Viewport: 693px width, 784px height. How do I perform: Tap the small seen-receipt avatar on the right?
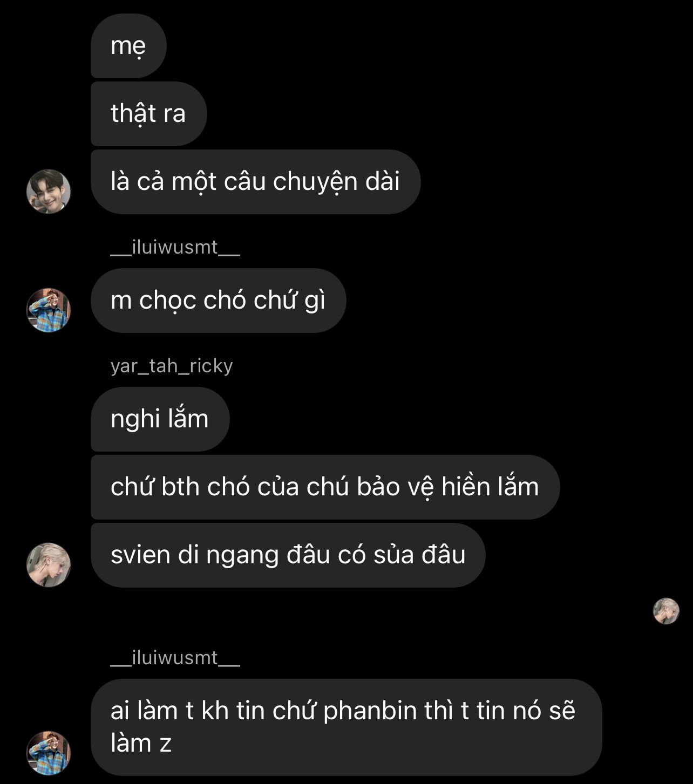[666, 611]
